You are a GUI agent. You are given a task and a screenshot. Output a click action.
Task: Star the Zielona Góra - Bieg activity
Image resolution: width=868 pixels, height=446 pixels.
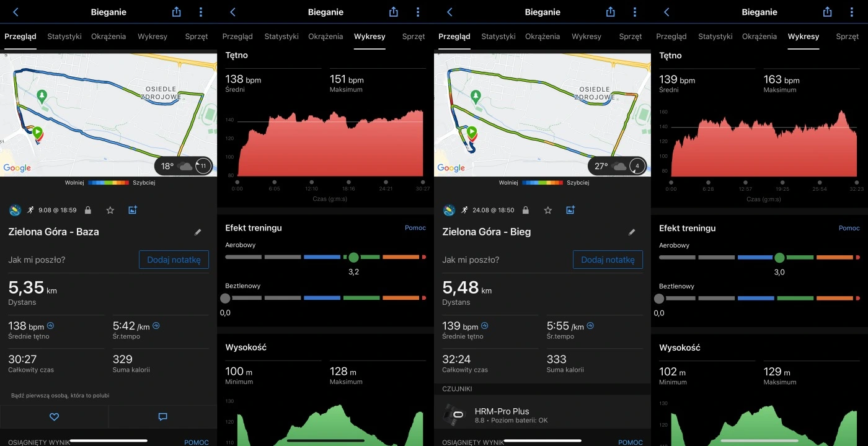coord(547,210)
